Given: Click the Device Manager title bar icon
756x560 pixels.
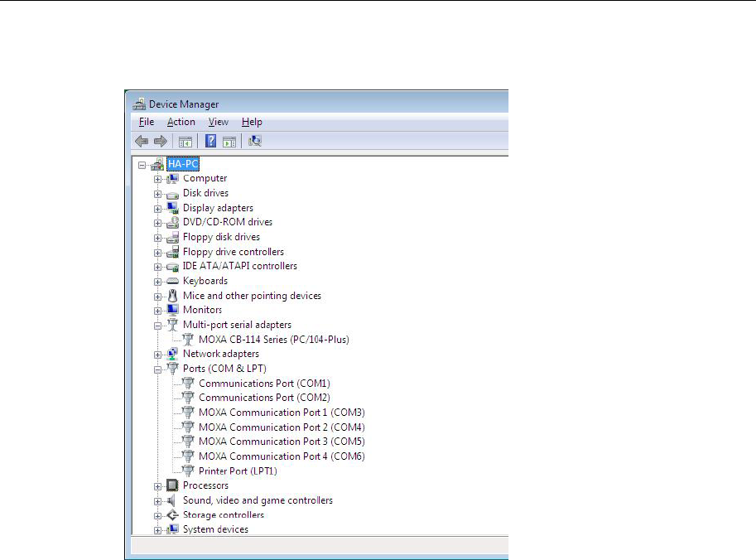Looking at the screenshot, I should coord(139,104).
